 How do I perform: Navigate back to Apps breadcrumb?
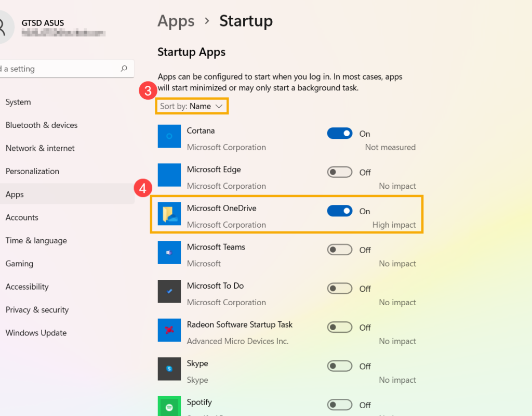click(176, 21)
